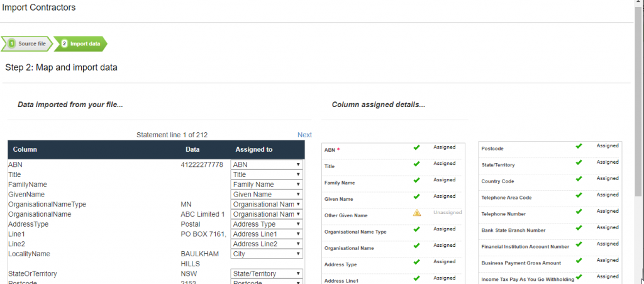644x284 pixels.
Task: Open the ABN assignment dropdown
Action: tap(267, 164)
